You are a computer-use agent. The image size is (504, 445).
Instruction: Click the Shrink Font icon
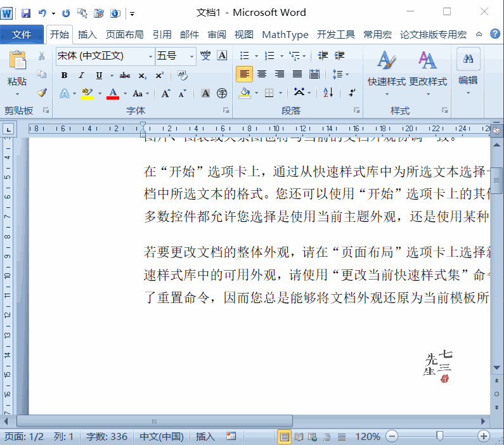[x=182, y=93]
